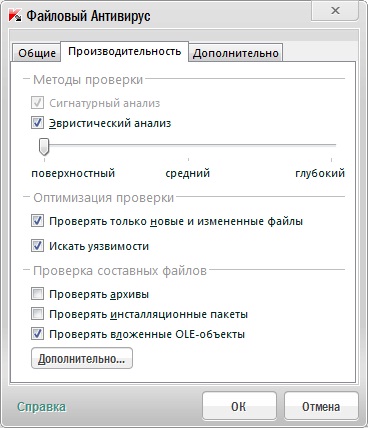Select the Производительность tab
Screen dimensions: 368x428
[x=125, y=51]
